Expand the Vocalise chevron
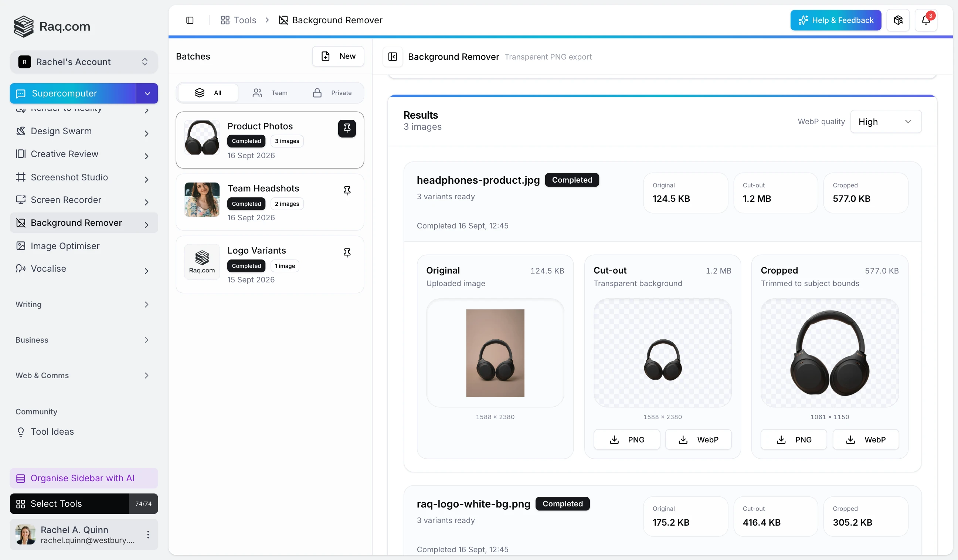 146,271
